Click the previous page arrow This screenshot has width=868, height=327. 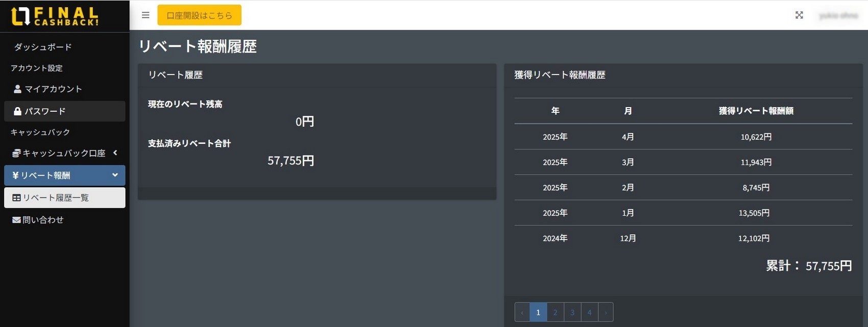[x=522, y=312]
